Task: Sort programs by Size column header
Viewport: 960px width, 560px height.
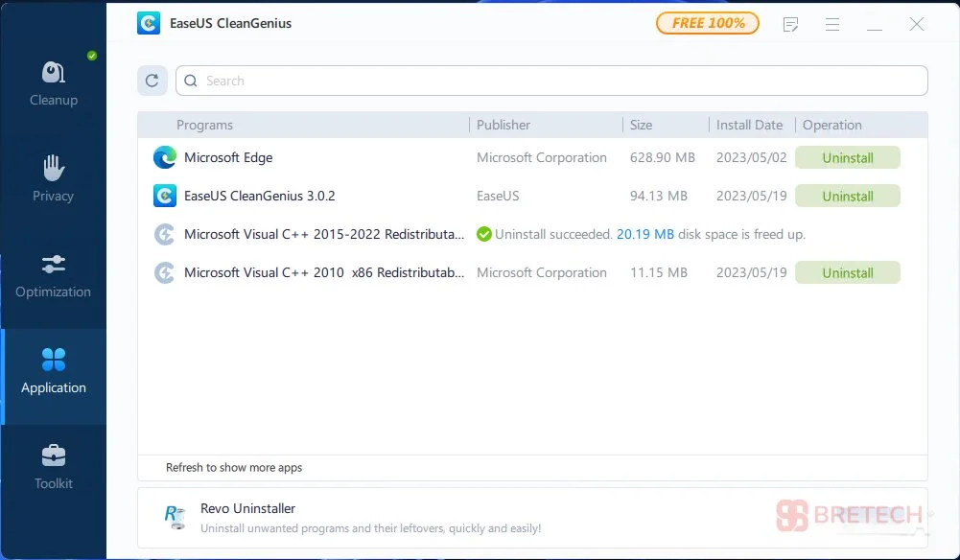Action: [x=641, y=125]
